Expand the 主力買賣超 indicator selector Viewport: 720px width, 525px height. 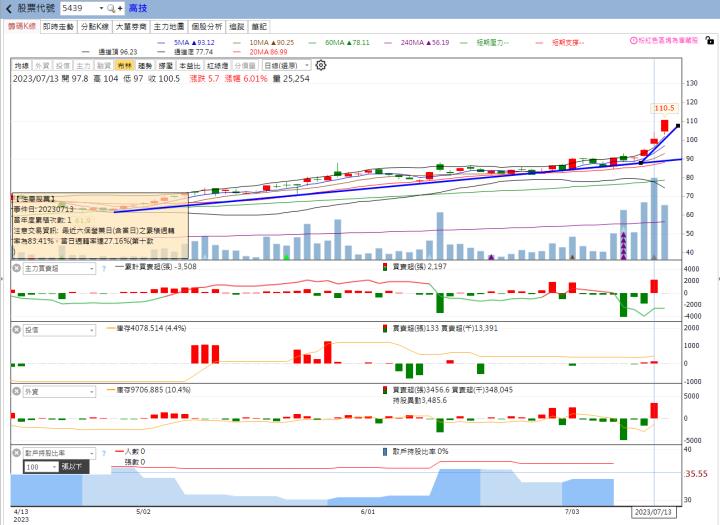92,268
